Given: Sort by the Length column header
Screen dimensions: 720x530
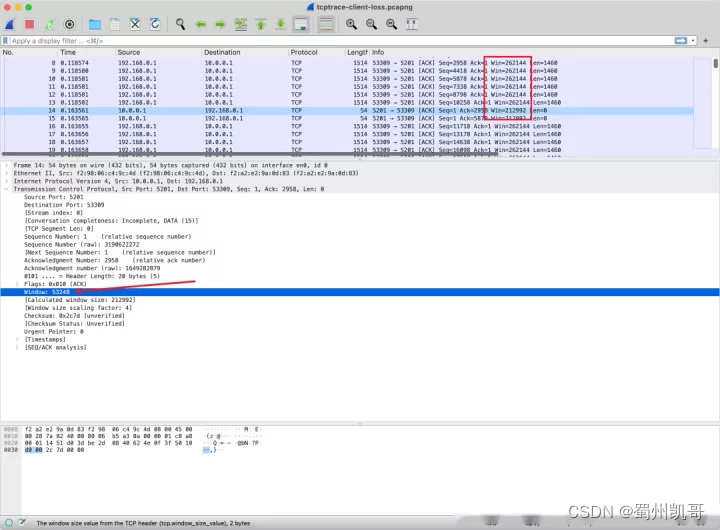Looking at the screenshot, I should click(357, 52).
